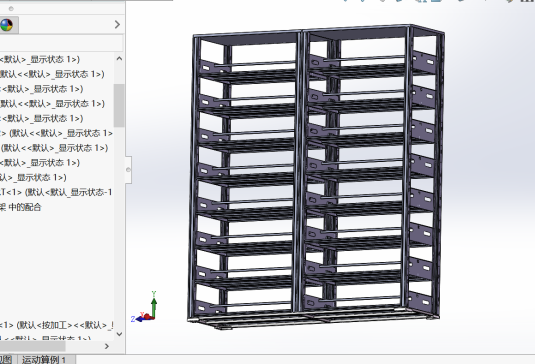Select the 中的配合 mates tree row
Image resolution: width=535 pixels, height=364 pixels.
click(x=20, y=207)
